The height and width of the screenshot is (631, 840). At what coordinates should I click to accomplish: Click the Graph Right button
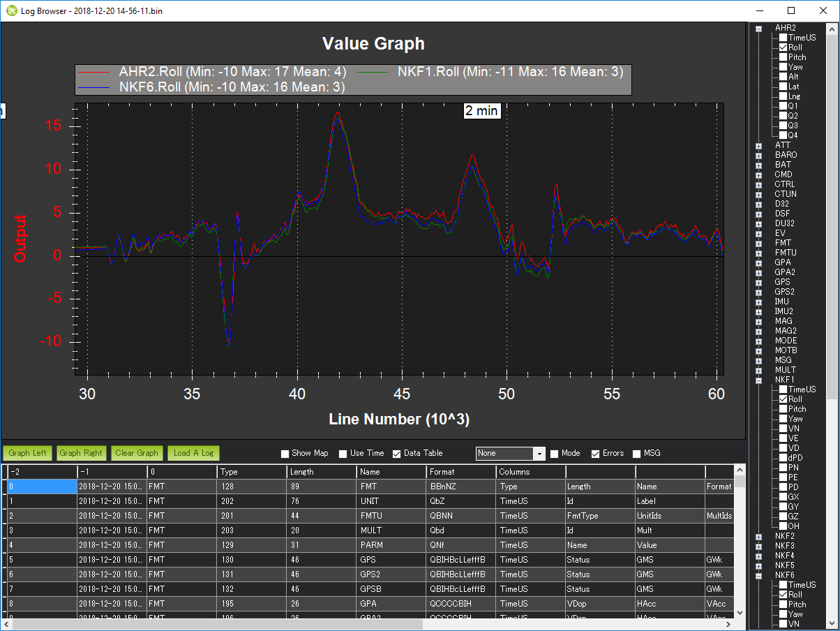tap(81, 453)
